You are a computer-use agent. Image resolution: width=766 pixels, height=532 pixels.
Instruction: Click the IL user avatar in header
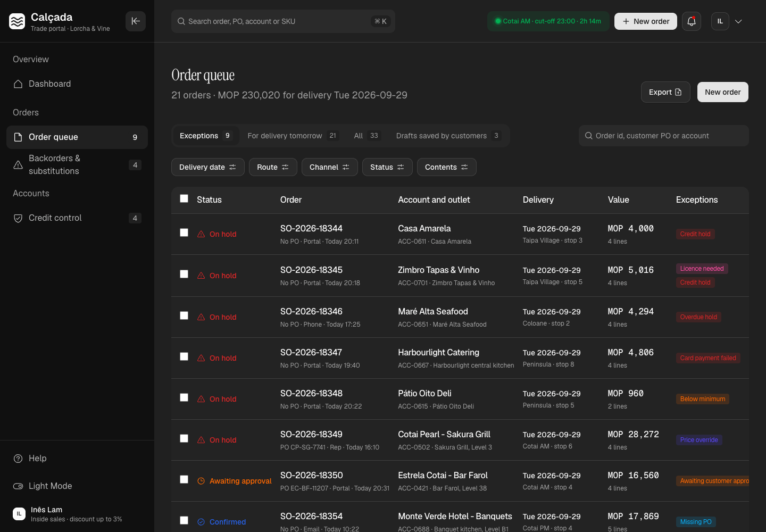(x=720, y=21)
